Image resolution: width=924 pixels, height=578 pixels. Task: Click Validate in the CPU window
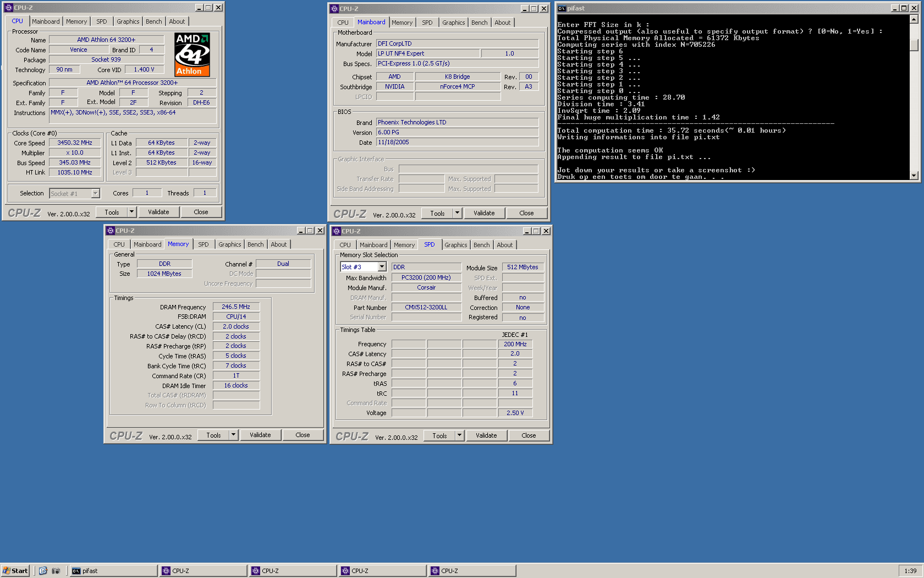(158, 212)
